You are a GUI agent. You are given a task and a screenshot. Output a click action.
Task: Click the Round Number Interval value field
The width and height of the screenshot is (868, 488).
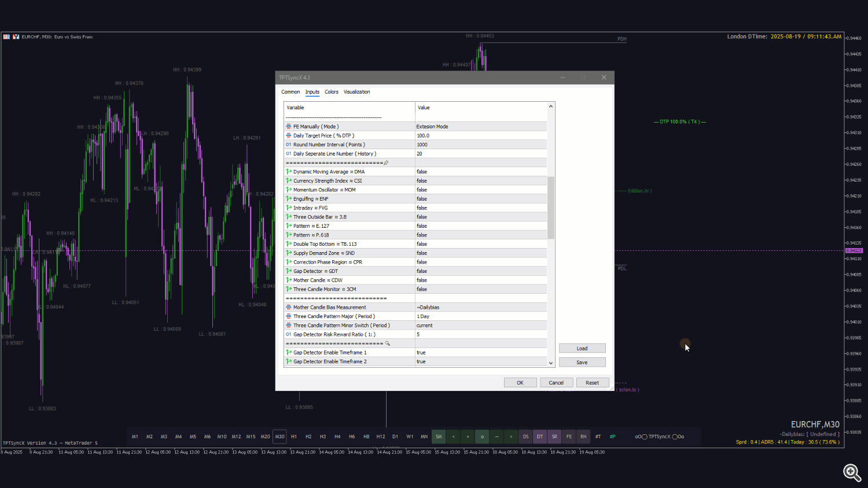480,145
